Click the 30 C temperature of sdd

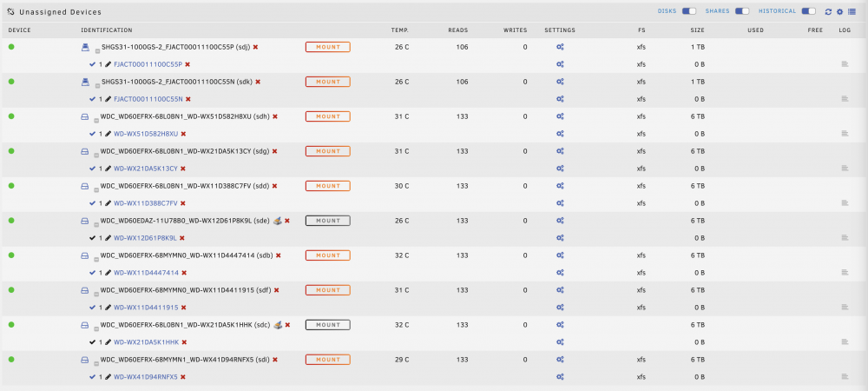pos(402,186)
